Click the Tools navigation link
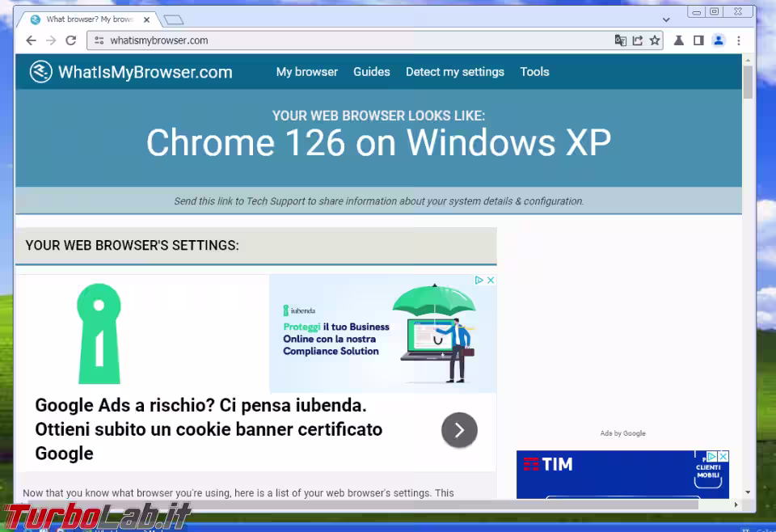Viewport: 776px width, 532px height. coord(534,72)
